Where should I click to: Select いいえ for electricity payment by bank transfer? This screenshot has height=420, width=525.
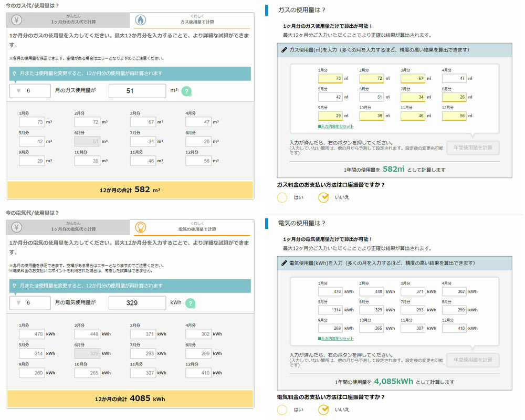coord(324,409)
